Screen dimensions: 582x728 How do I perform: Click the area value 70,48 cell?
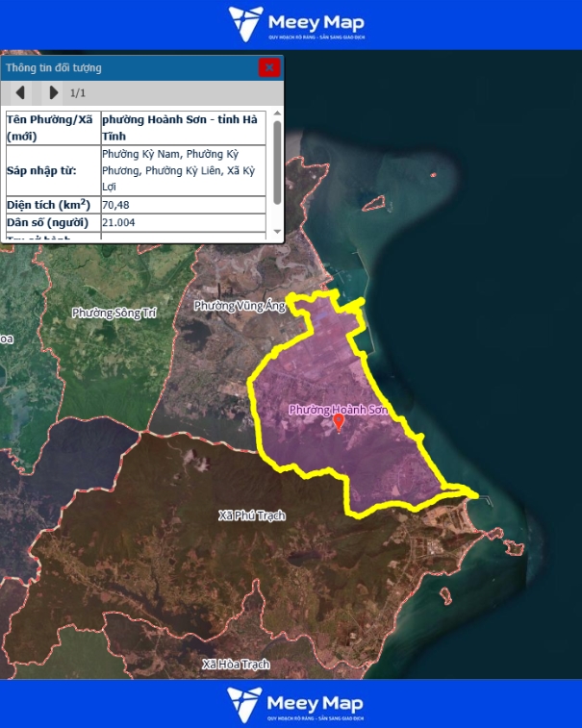pos(183,205)
